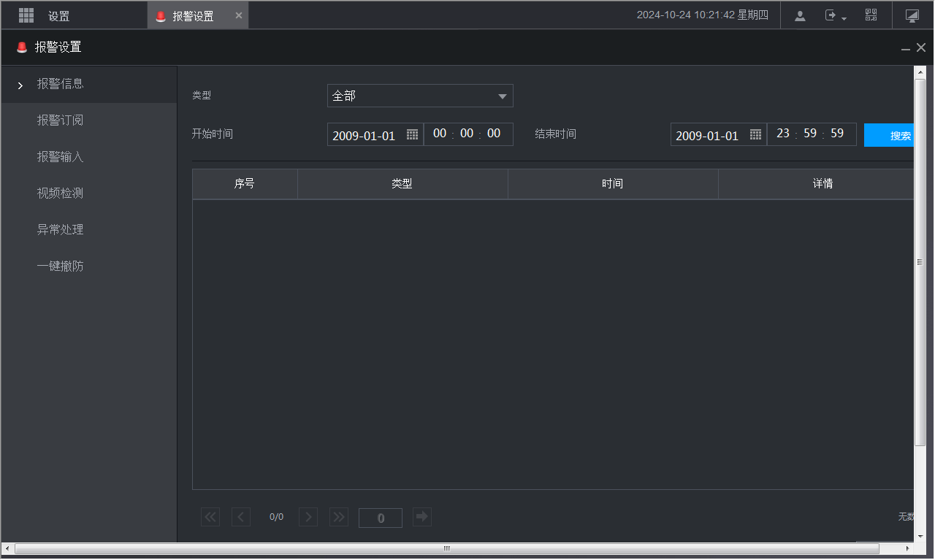Expand the 类型 dropdown showing 全部
The width and height of the screenshot is (935, 560).
[420, 96]
